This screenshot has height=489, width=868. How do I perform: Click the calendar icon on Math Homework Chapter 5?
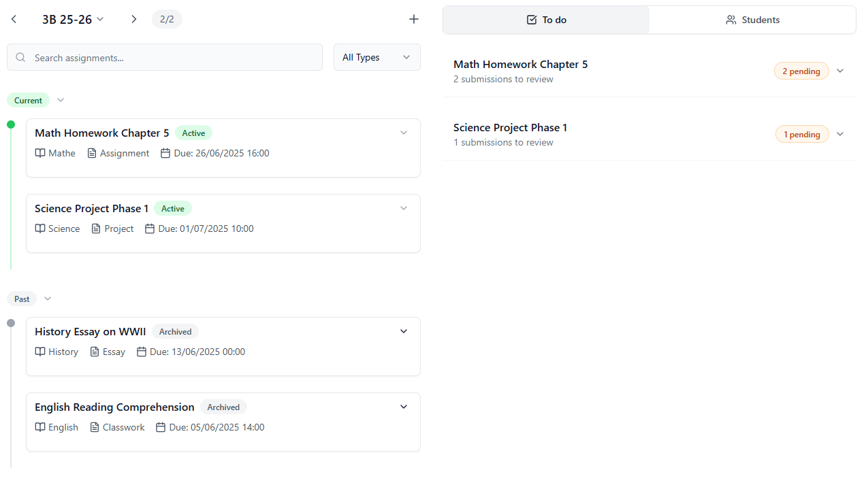(x=165, y=153)
